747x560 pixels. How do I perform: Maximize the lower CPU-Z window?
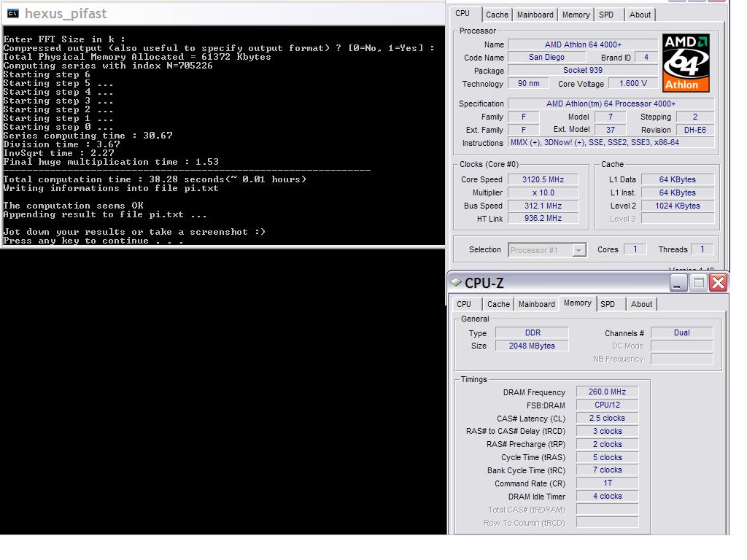click(698, 283)
